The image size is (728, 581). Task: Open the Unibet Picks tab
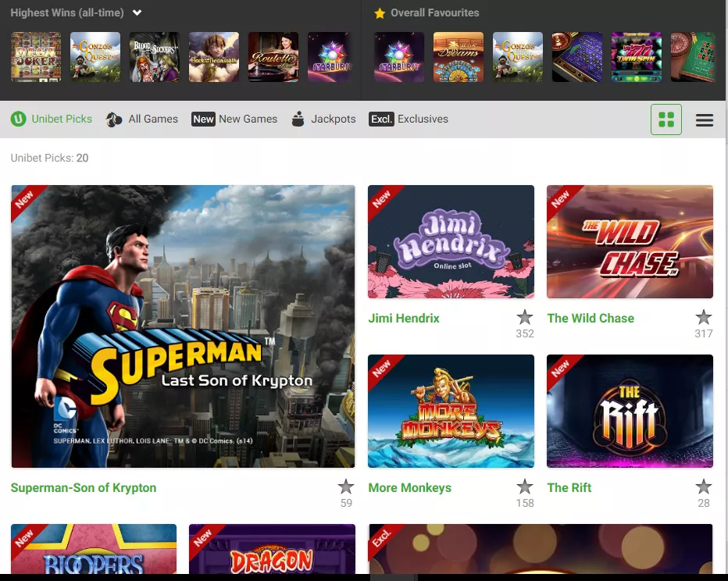click(61, 119)
